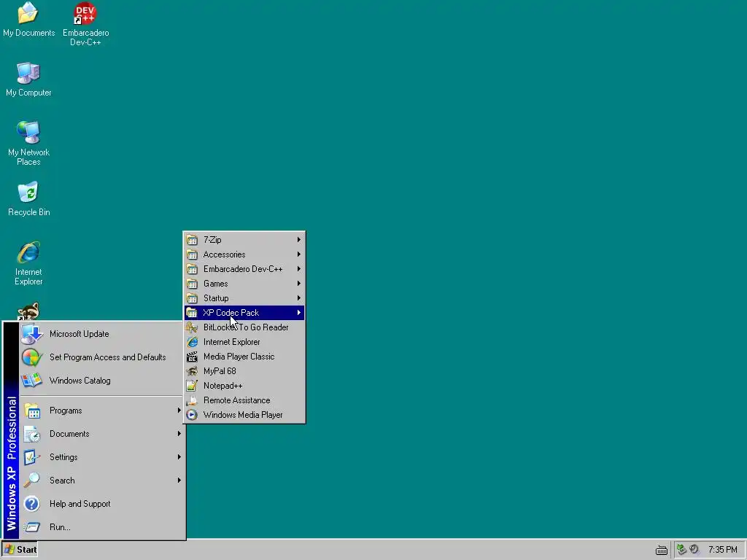The height and width of the screenshot is (560, 747).
Task: Click the Internet Explorer icon in Programs menu
Action: click(192, 342)
